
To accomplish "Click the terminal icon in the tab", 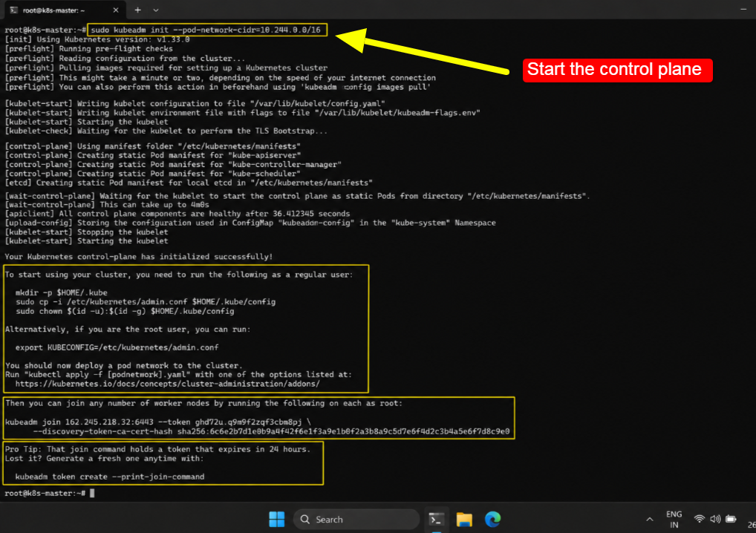I will (14, 10).
